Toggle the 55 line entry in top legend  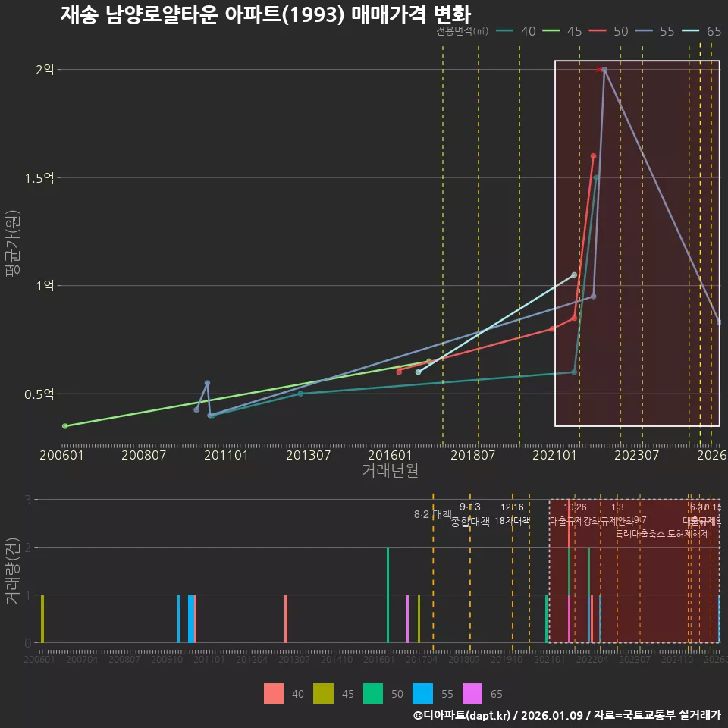pyautogui.click(x=655, y=31)
